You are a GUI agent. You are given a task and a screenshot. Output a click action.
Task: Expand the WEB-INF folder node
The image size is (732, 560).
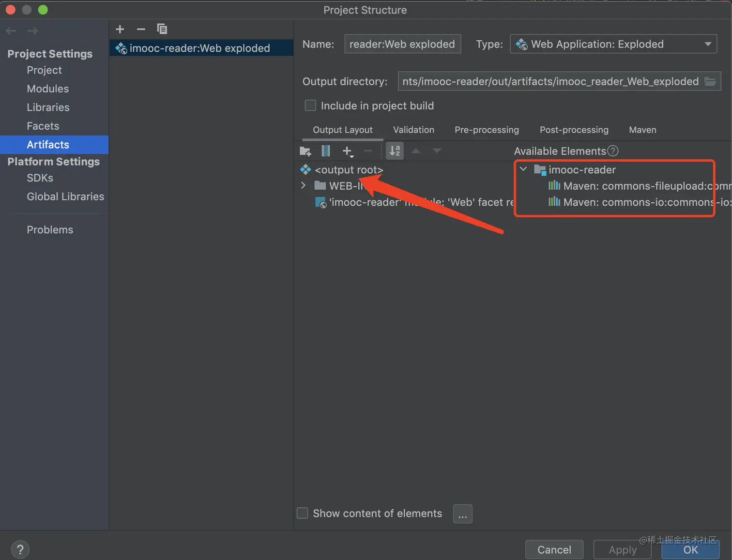click(304, 185)
